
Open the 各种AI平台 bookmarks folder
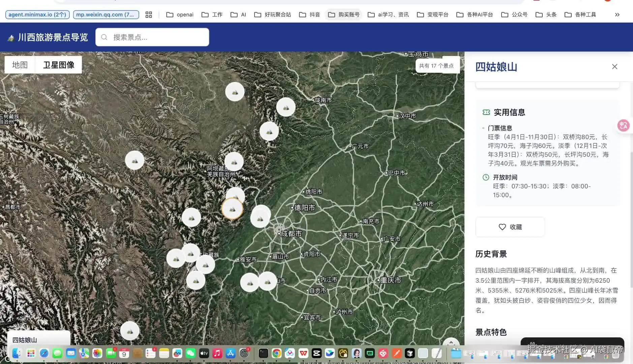(x=475, y=14)
